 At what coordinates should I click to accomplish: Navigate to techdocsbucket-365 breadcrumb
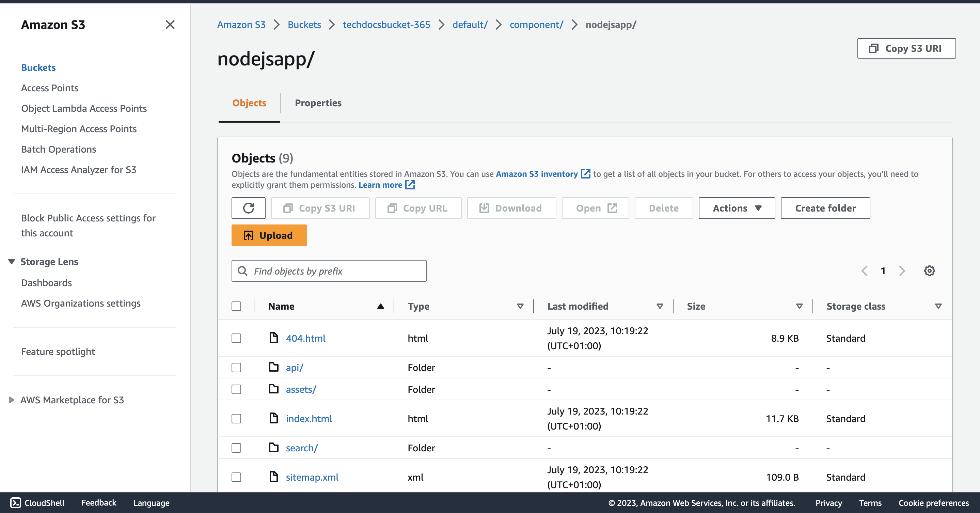pyautogui.click(x=386, y=25)
